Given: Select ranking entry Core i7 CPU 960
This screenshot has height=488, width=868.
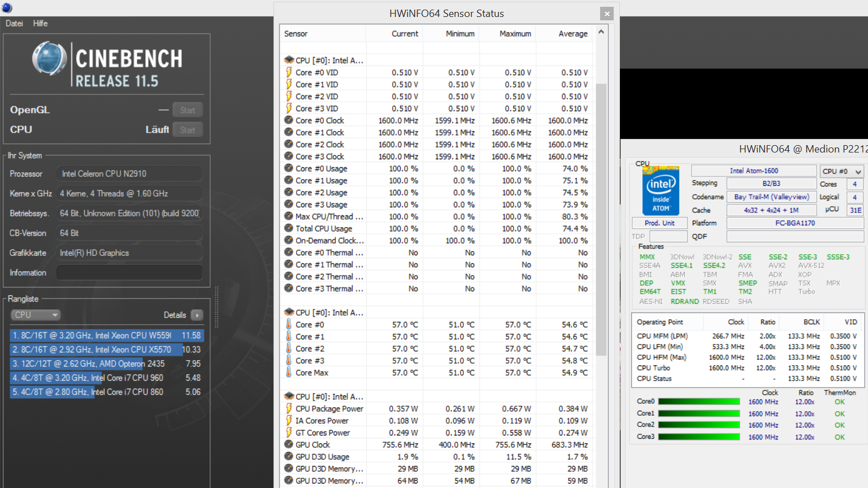Looking at the screenshot, I should click(x=107, y=378).
